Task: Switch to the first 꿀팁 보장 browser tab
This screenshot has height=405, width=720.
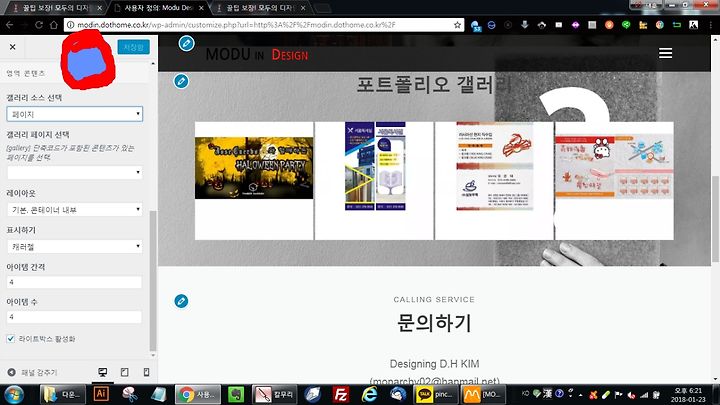Action: (x=56, y=8)
